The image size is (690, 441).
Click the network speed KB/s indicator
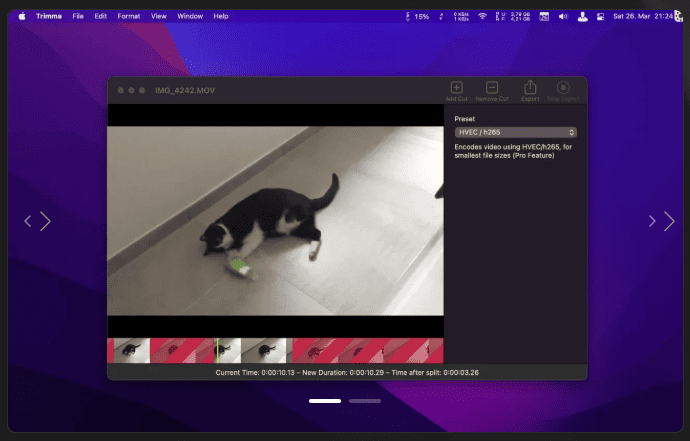pyautogui.click(x=461, y=16)
